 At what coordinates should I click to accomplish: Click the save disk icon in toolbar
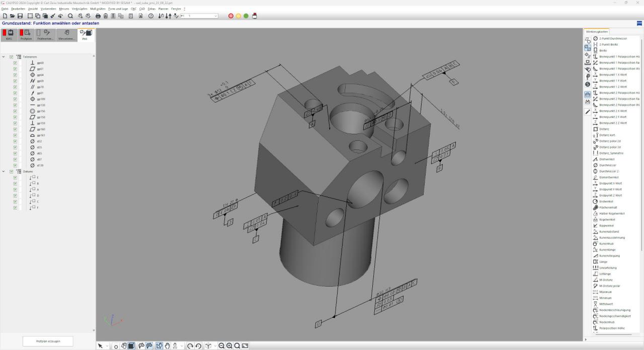click(20, 16)
